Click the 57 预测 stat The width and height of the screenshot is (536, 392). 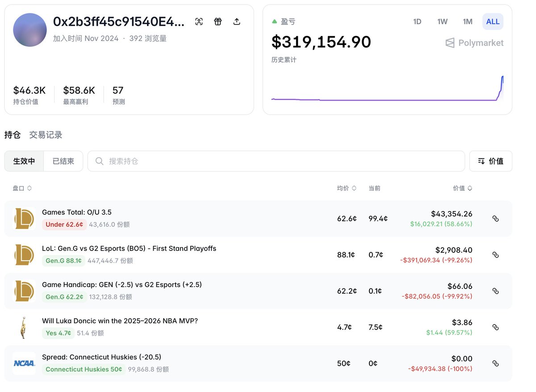coord(119,95)
